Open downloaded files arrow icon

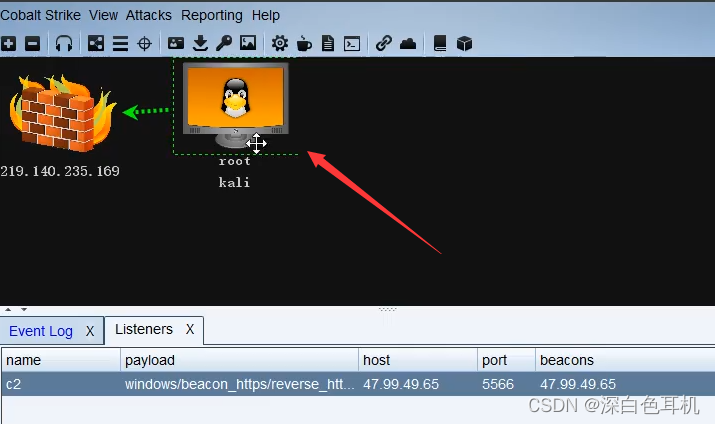200,44
